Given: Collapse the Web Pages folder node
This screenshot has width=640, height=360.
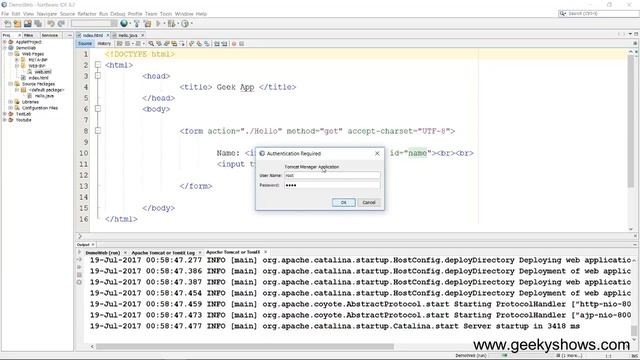Looking at the screenshot, I should 11,54.
